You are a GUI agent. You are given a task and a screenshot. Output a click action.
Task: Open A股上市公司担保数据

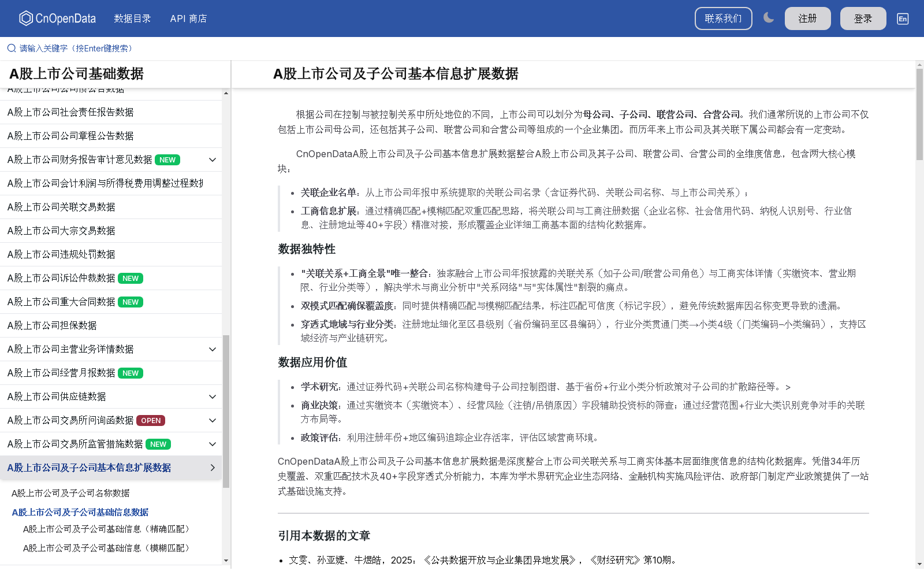[111, 325]
